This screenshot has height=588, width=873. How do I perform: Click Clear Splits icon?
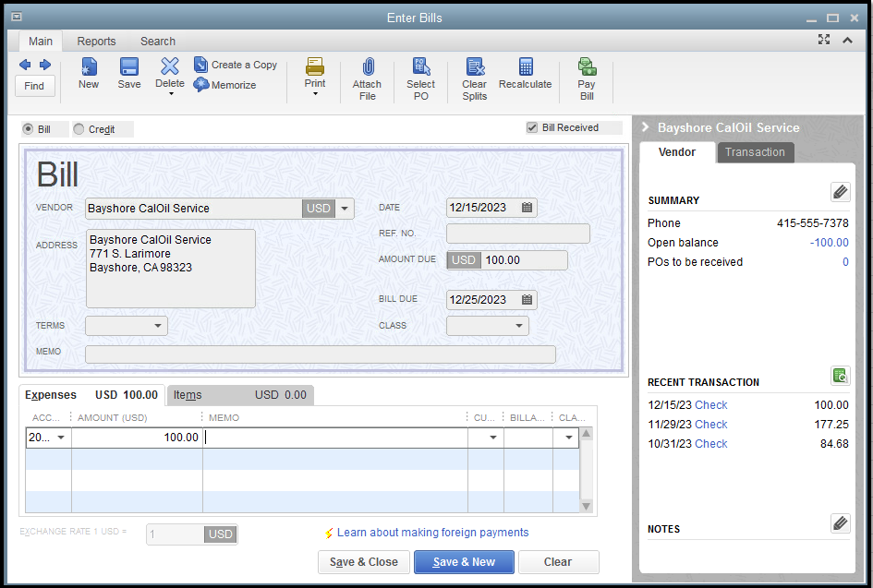[475, 66]
